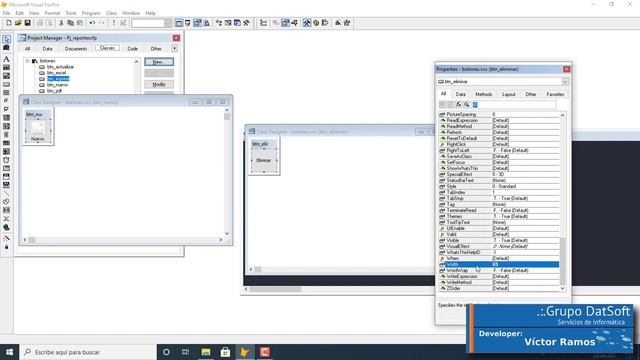
Task: Select the Command Group control tool
Action: tap(7, 93)
